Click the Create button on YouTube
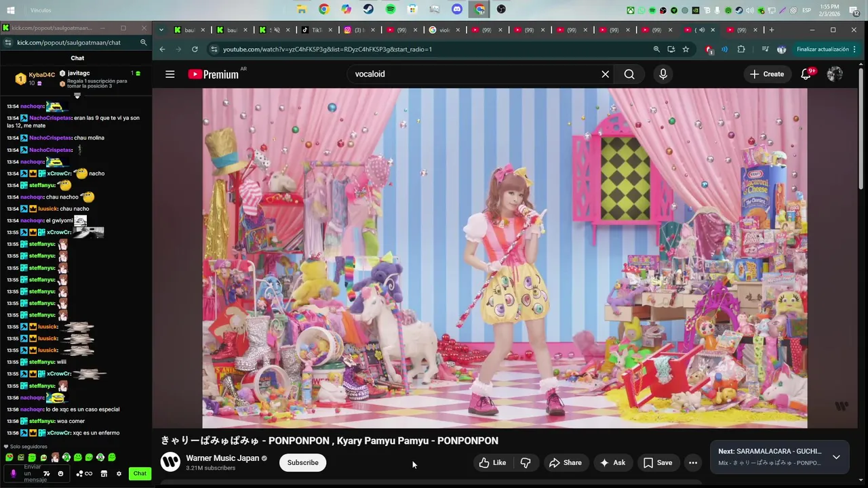 [x=767, y=75]
